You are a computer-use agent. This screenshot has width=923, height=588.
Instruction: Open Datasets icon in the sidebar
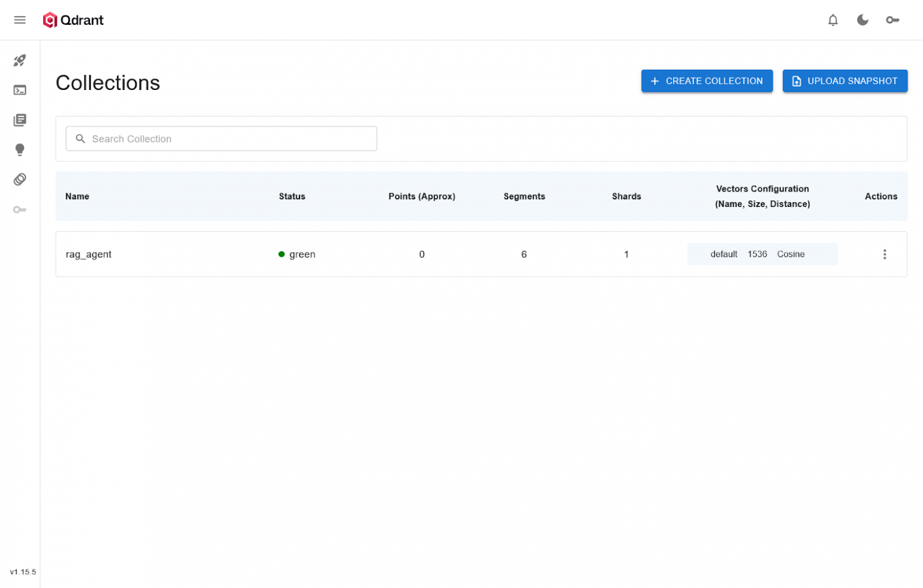[20, 179]
